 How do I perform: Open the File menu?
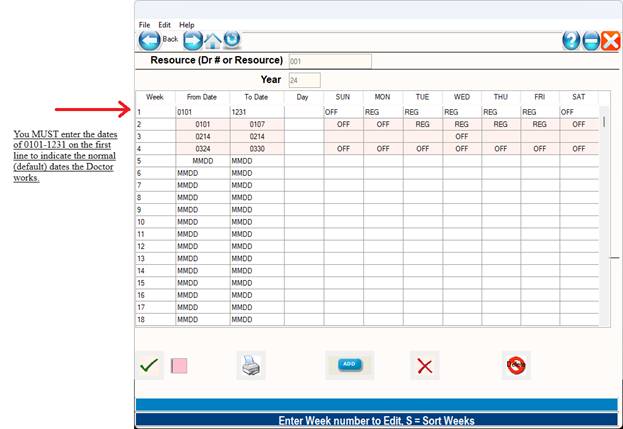[145, 24]
